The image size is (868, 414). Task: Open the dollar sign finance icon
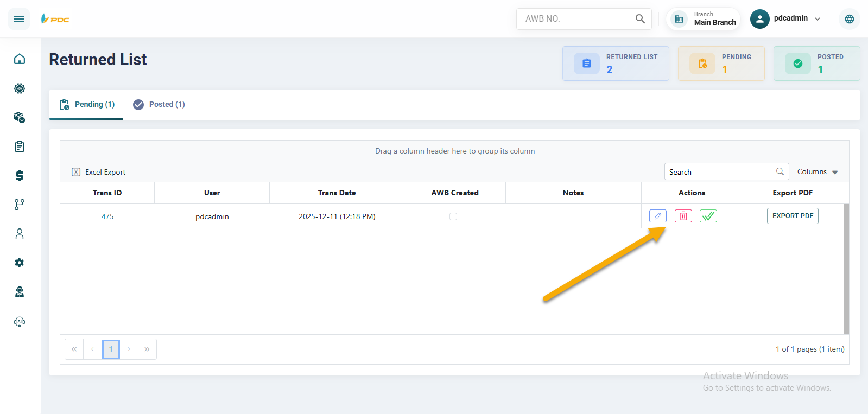(x=20, y=176)
